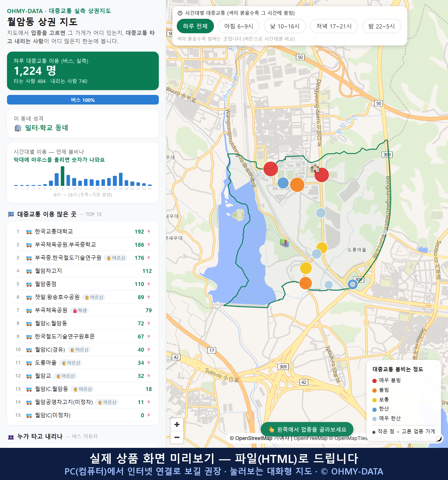
Task: Click the tallest green bar at hour 8
Action: (x=63, y=176)
